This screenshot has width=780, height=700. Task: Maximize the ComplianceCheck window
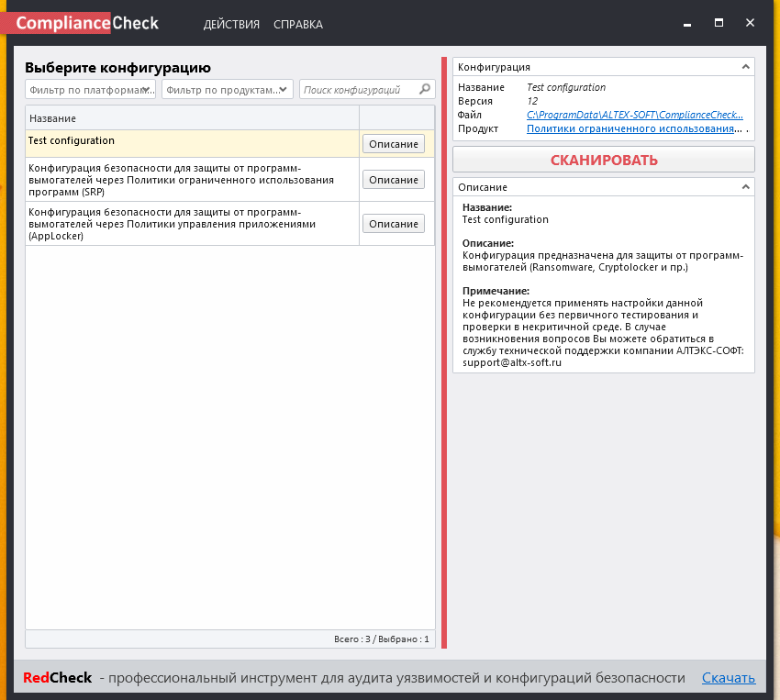point(719,23)
